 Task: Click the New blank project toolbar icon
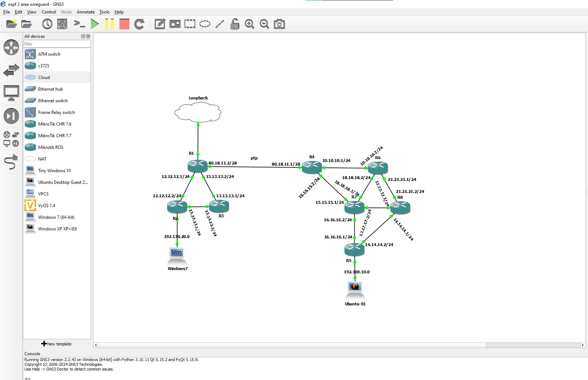(12, 24)
